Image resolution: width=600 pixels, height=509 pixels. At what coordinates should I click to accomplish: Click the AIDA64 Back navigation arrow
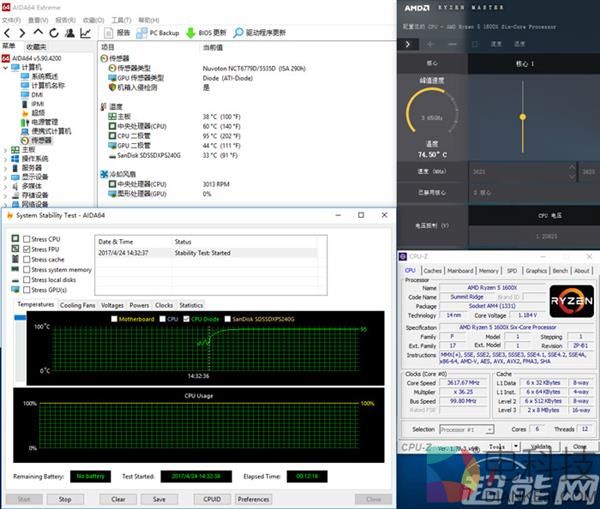tap(7, 33)
